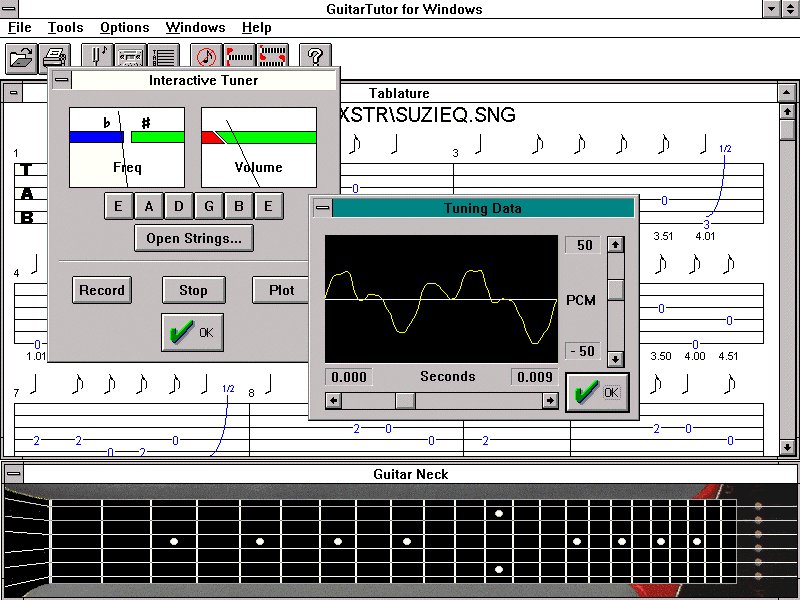Open the Tools menu

coord(65,28)
